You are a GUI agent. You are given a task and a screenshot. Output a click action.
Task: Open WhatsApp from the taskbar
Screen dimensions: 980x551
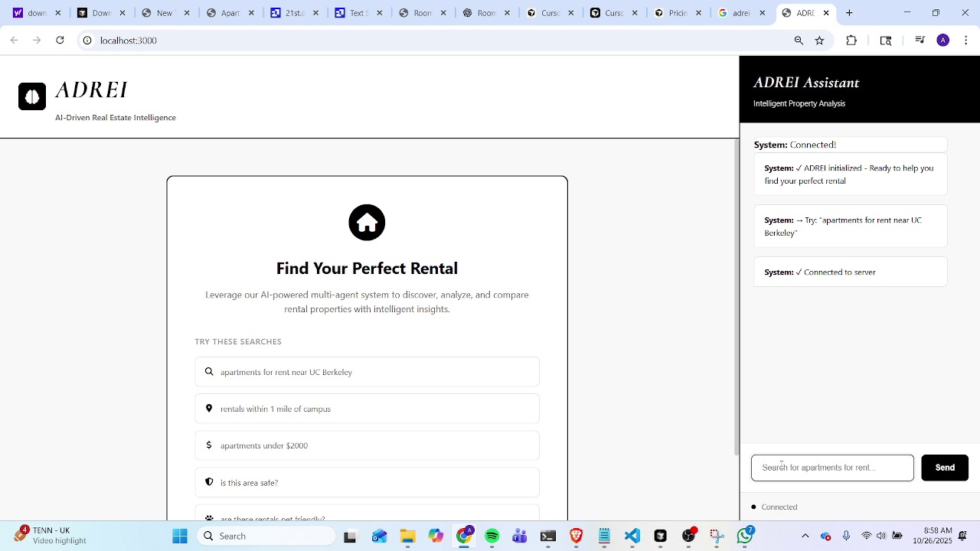click(745, 536)
